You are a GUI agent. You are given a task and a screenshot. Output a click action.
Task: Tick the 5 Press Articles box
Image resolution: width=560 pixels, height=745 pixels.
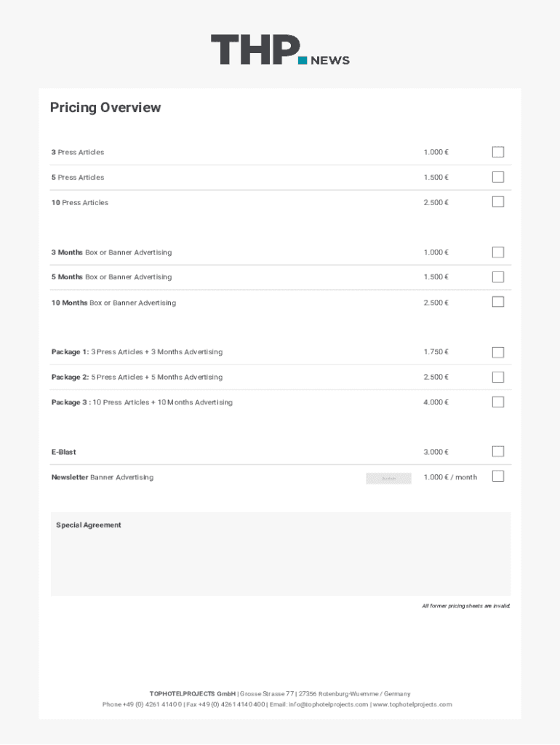click(498, 177)
